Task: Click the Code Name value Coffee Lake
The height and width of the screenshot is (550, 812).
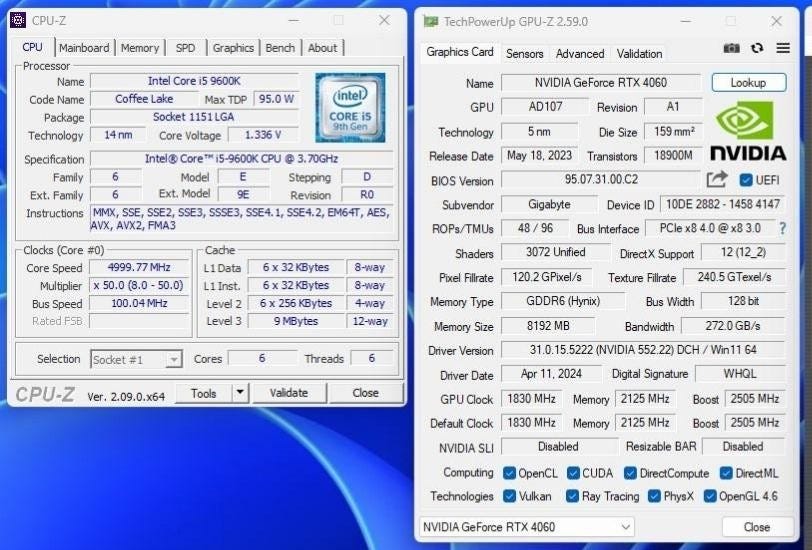Action: click(x=144, y=98)
